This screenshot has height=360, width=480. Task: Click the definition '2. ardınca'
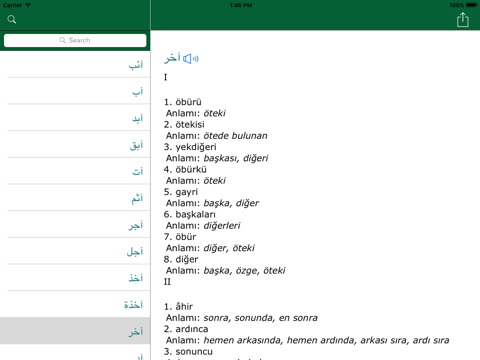click(x=186, y=329)
